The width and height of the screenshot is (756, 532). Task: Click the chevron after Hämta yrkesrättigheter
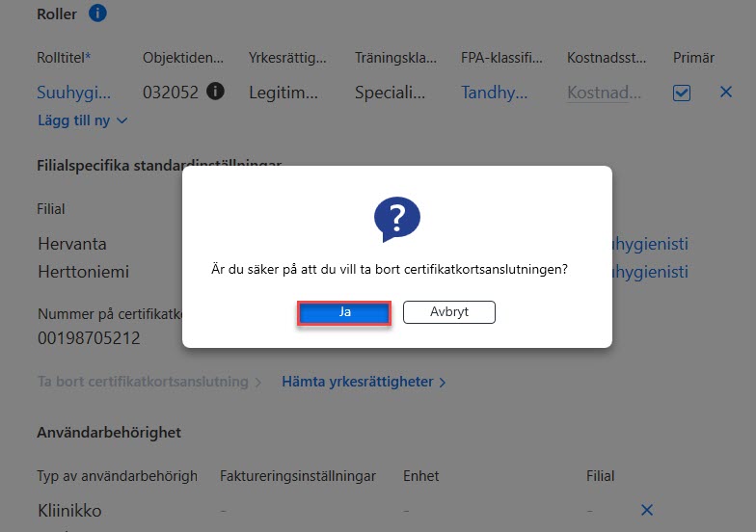[443, 383]
